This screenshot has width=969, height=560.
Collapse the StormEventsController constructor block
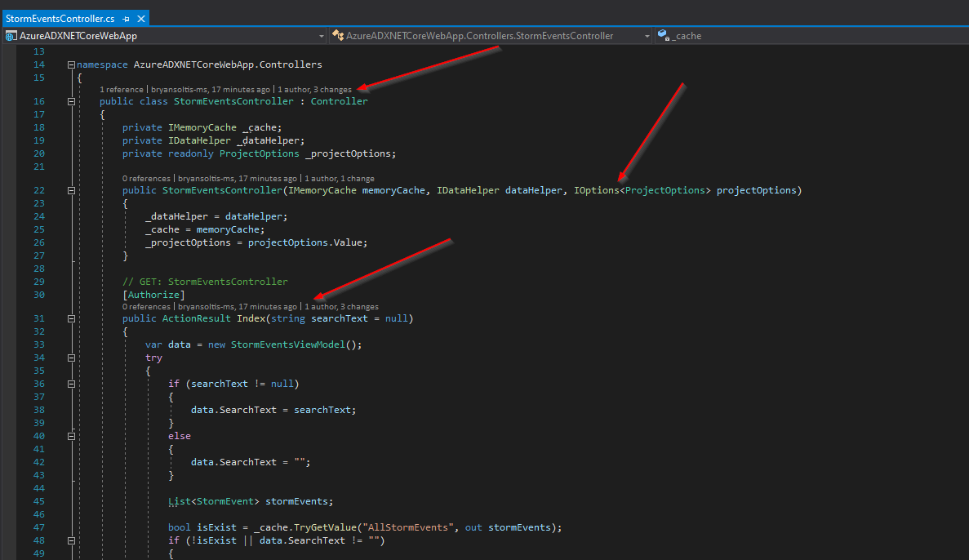pos(72,189)
